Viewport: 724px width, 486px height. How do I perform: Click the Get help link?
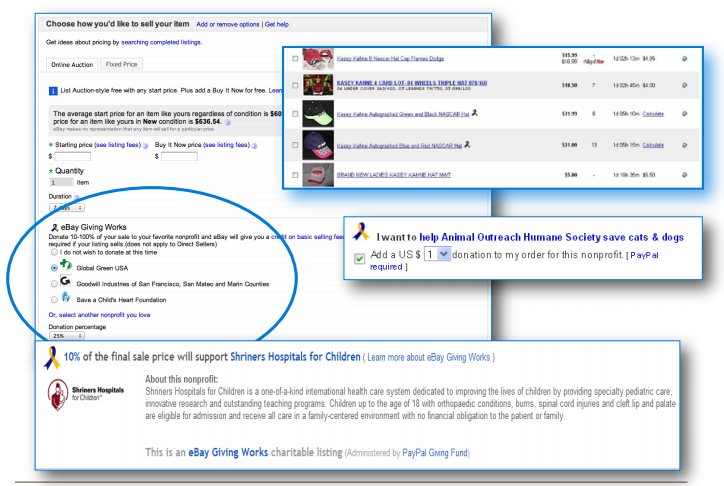click(x=277, y=24)
